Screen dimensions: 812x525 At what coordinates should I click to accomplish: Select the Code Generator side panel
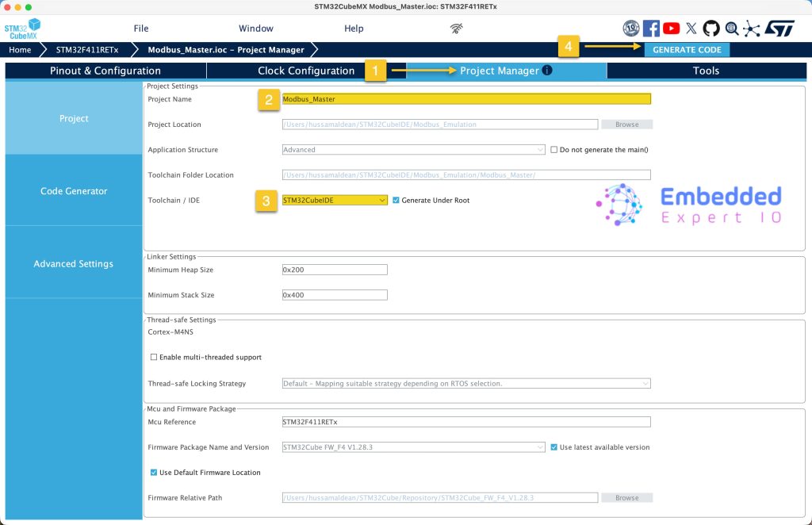[74, 191]
